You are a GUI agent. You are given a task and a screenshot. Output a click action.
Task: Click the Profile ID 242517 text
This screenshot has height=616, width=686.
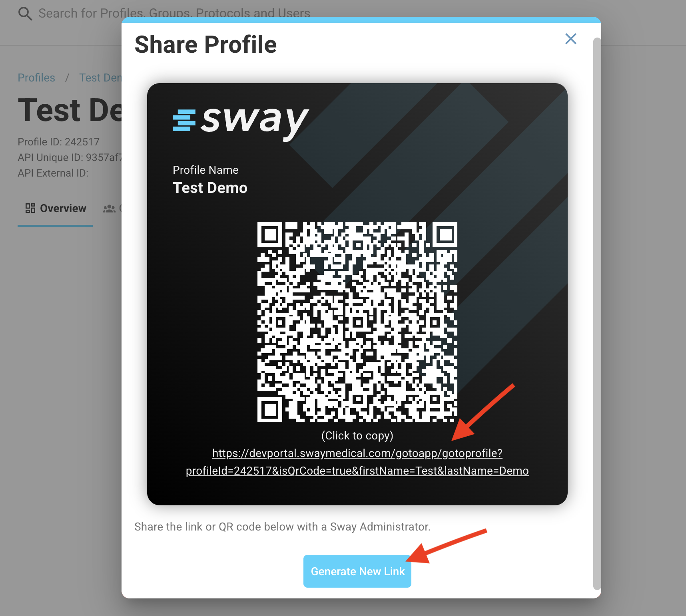58,142
